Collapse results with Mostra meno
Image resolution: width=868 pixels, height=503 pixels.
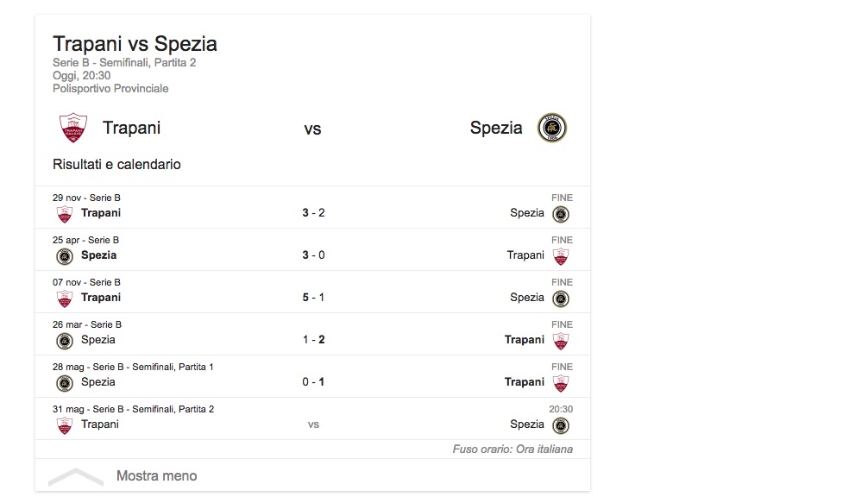pos(156,475)
